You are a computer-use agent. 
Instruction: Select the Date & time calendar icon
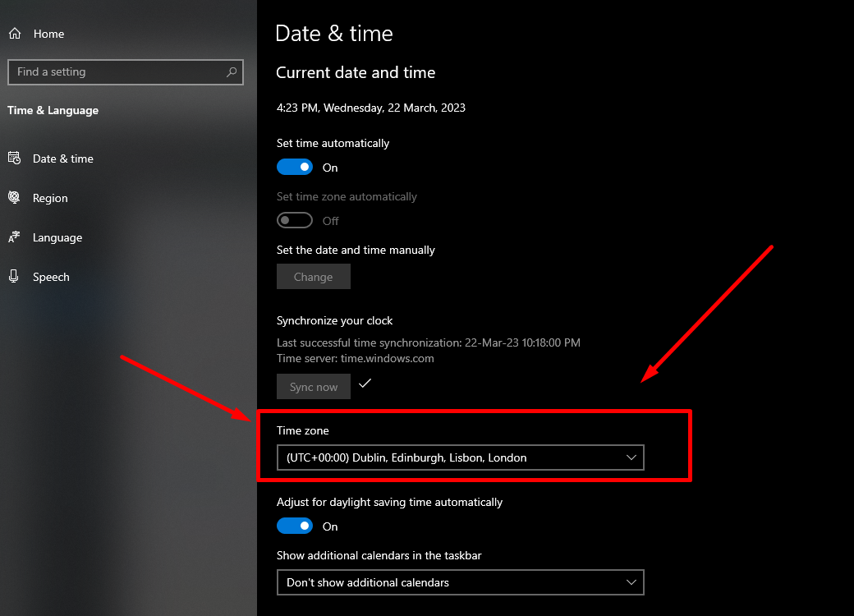(15, 159)
